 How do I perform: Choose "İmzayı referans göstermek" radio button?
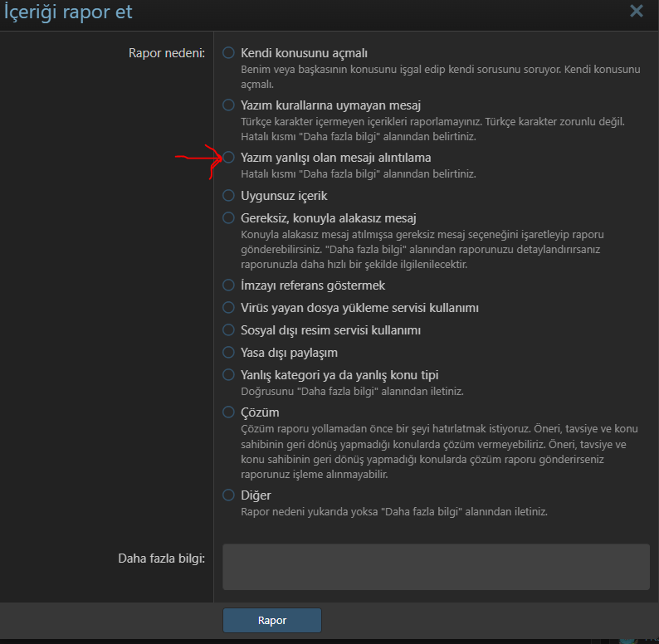click(x=228, y=285)
